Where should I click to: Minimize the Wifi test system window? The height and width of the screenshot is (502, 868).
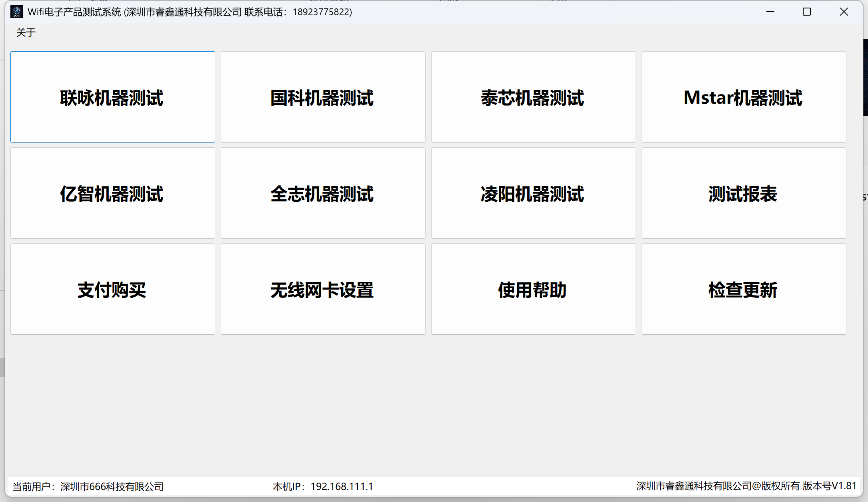[770, 12]
